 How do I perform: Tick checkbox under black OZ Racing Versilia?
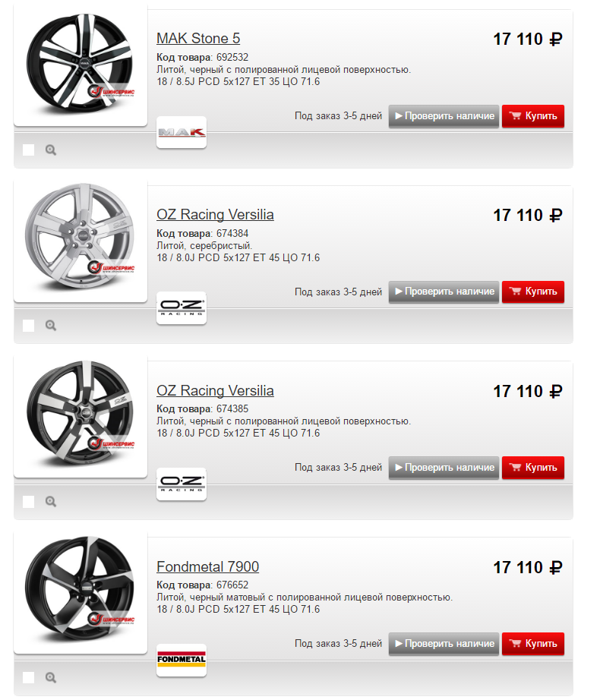[x=29, y=501]
